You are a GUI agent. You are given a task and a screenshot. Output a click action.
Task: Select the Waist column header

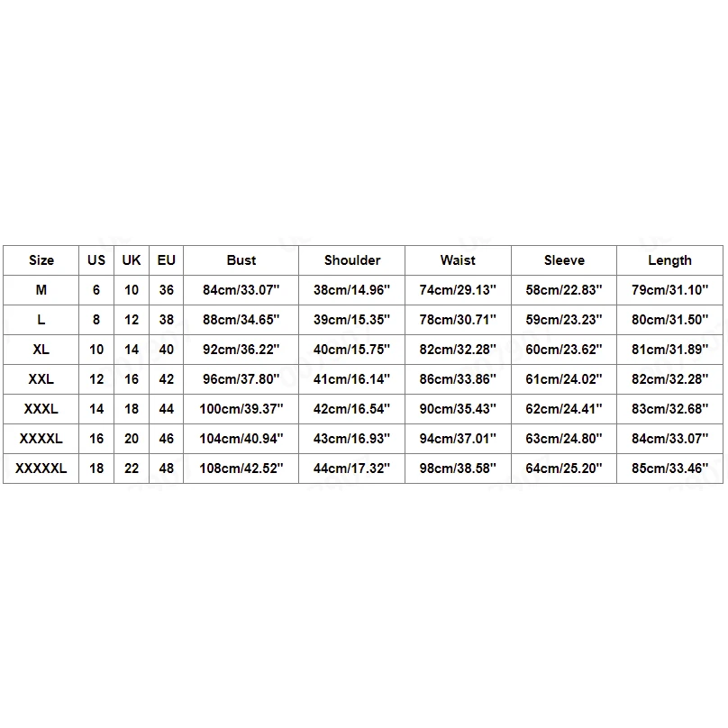[458, 260]
